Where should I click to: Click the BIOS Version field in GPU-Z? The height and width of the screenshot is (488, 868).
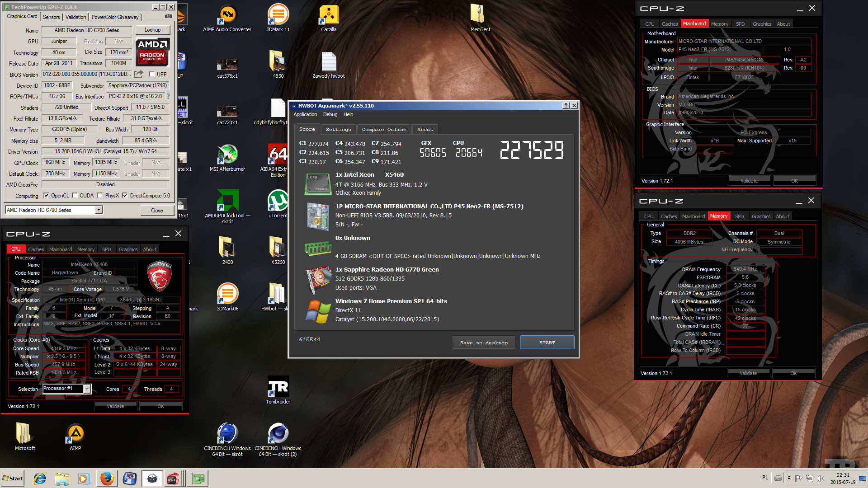pyautogui.click(x=87, y=74)
